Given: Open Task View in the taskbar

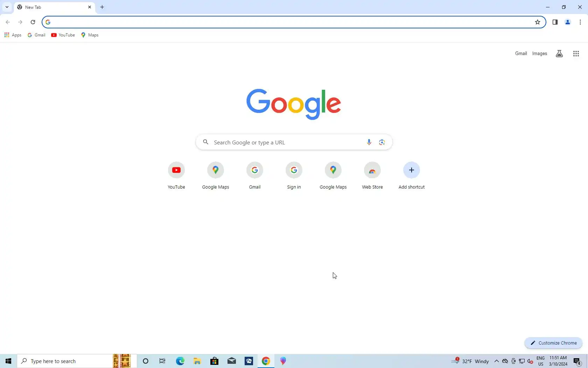Looking at the screenshot, I should coord(162,361).
